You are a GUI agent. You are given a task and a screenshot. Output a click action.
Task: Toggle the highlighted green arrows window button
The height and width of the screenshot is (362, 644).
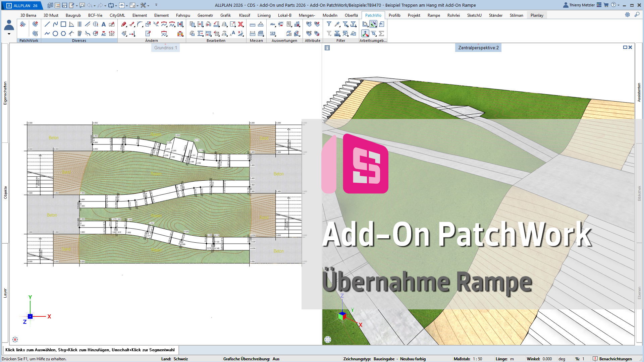click(x=373, y=24)
